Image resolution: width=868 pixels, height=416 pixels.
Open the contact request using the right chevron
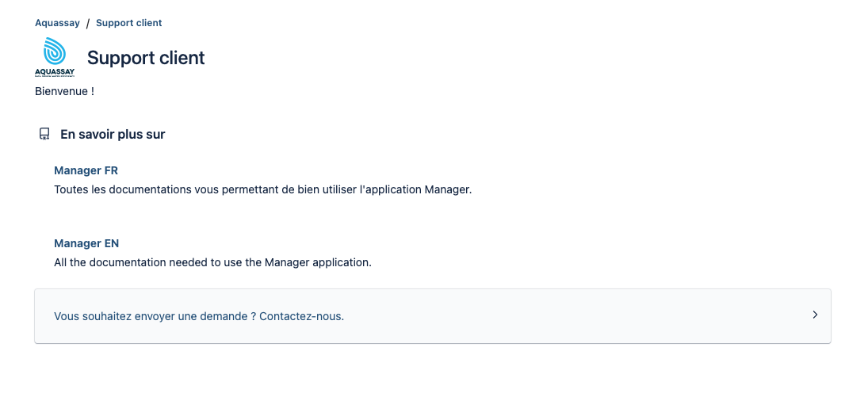pyautogui.click(x=815, y=315)
